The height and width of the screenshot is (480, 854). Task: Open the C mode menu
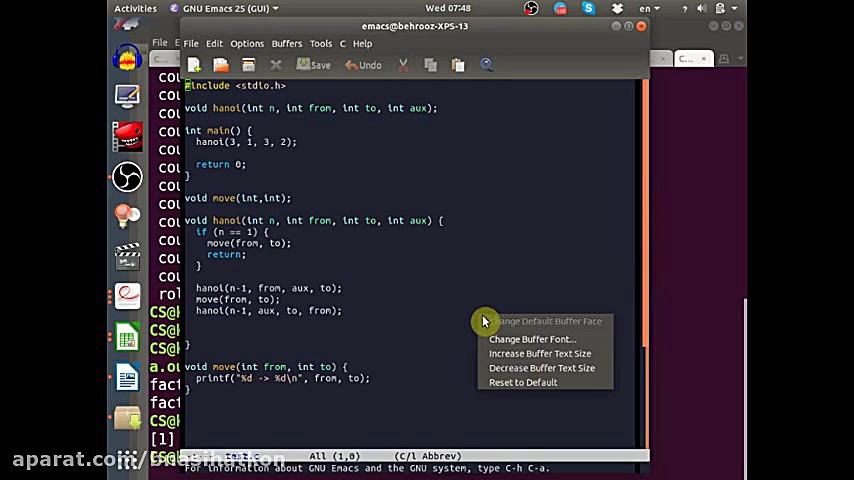[x=343, y=44]
